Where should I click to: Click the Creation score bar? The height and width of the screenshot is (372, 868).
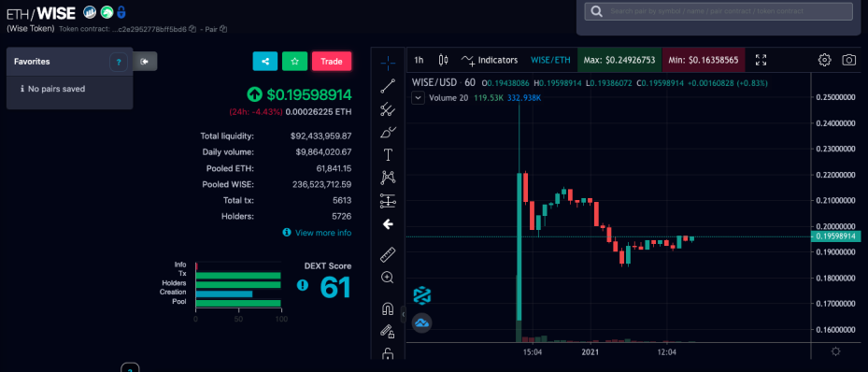click(224, 293)
